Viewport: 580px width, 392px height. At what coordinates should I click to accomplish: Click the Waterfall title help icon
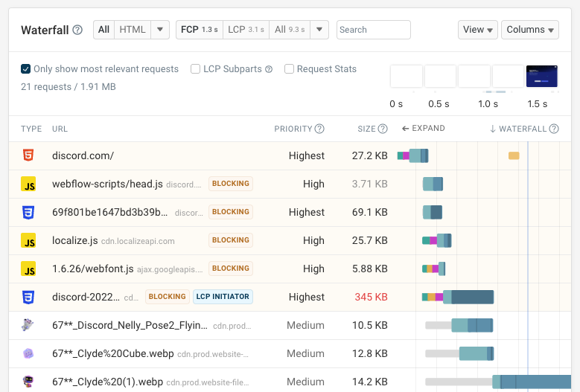click(x=77, y=30)
